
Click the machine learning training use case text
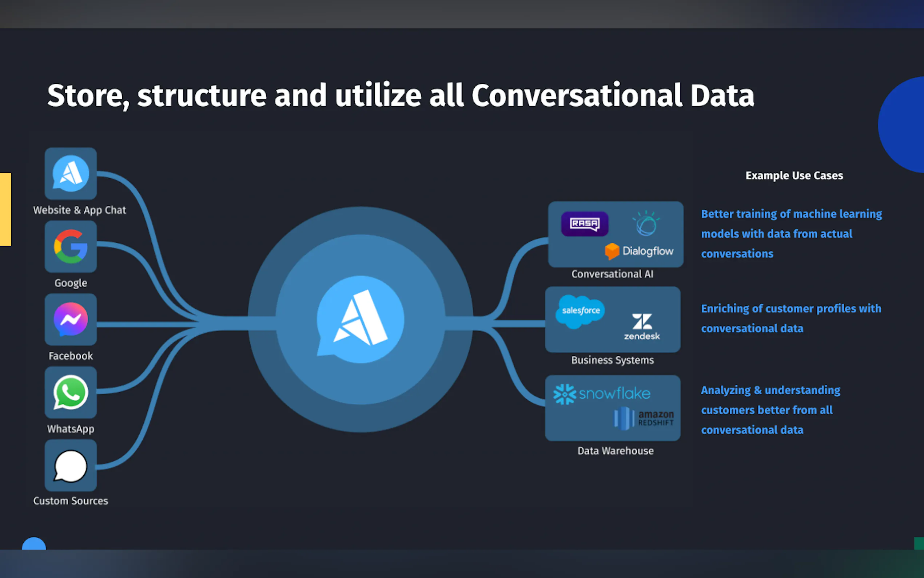pos(791,234)
